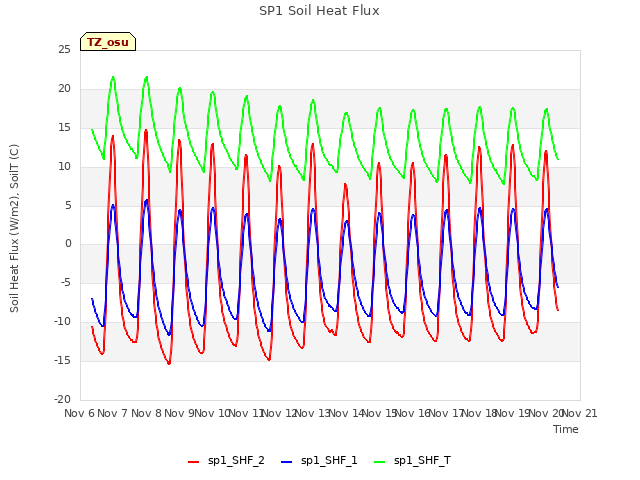Click the 0 y-axis tick label

[68, 244]
